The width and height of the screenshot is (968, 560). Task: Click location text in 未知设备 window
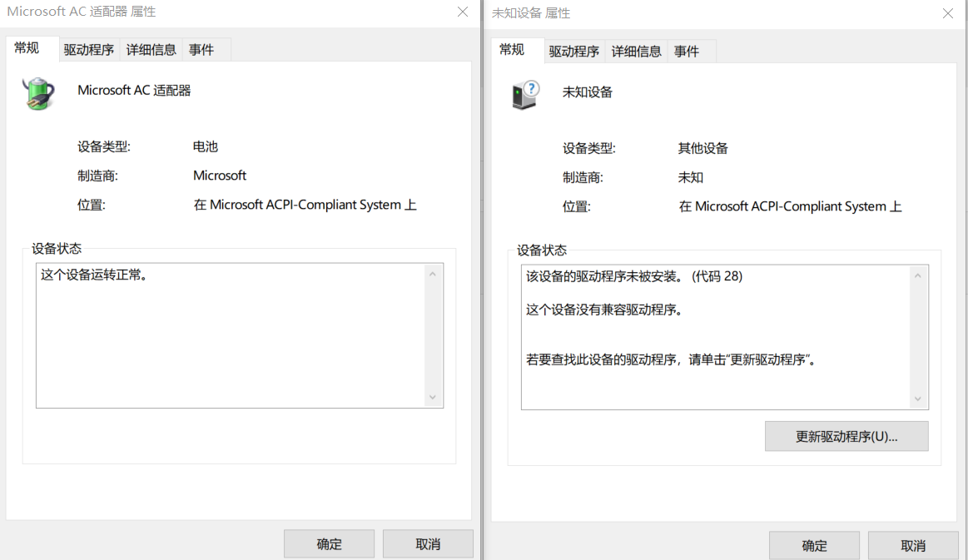coord(790,206)
